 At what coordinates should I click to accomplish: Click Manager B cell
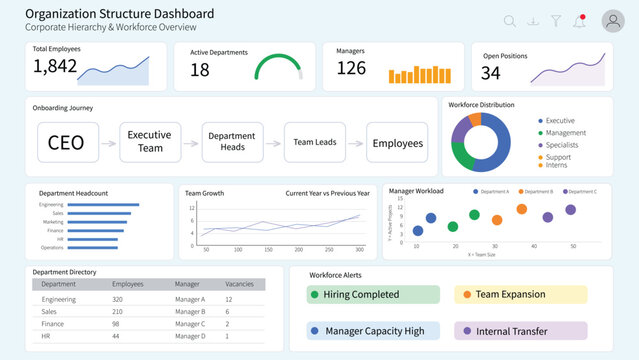(190, 311)
